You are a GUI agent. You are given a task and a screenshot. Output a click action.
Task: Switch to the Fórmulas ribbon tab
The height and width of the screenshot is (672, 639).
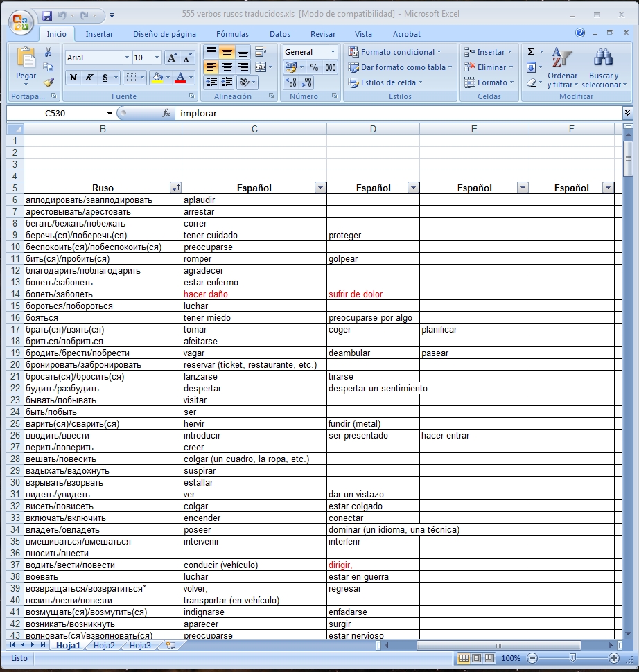click(231, 34)
